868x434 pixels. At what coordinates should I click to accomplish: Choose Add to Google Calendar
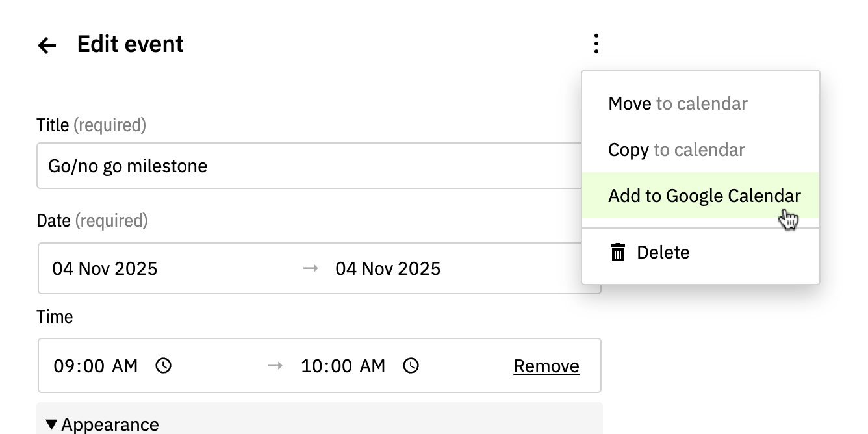point(704,196)
